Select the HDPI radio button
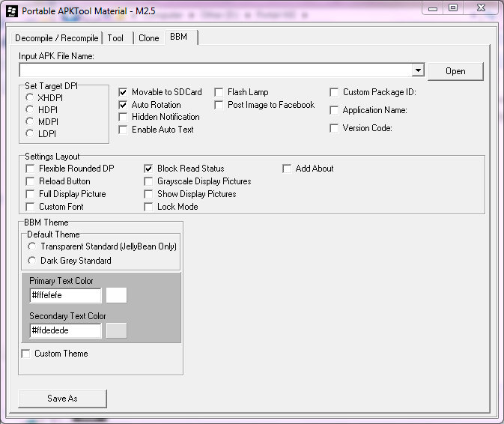 point(29,109)
